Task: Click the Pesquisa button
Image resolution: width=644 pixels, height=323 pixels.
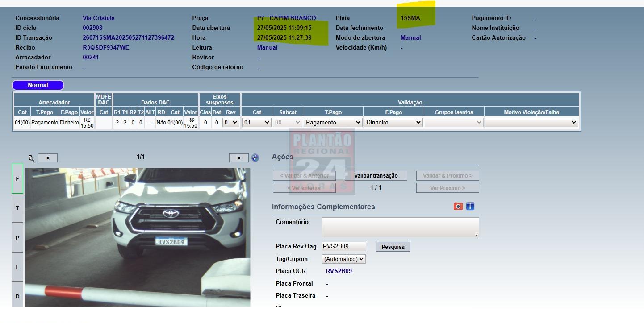Action: click(393, 247)
